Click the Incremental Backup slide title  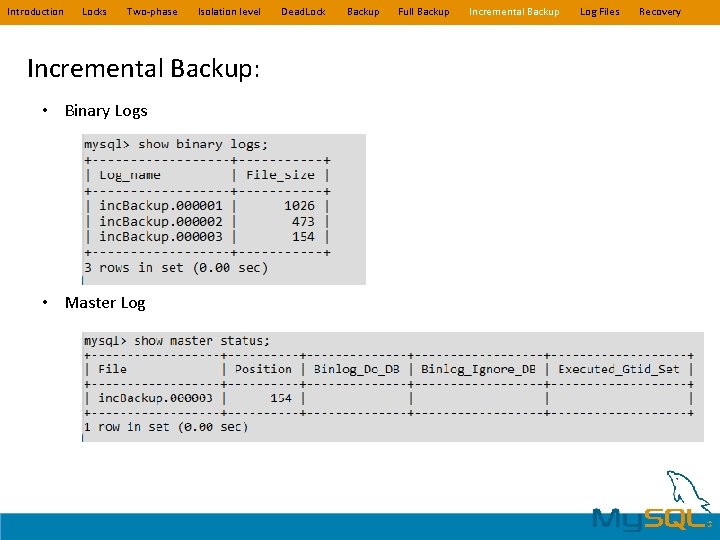pyautogui.click(x=143, y=68)
